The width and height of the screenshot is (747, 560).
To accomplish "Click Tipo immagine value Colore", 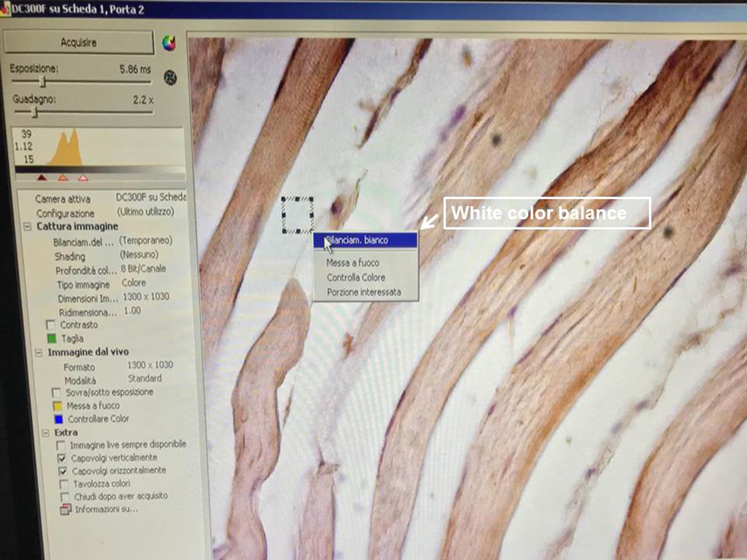I will point(134,283).
